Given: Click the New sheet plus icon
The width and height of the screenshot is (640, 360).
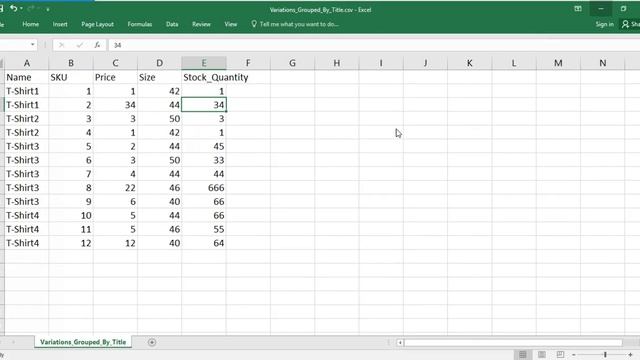Looking at the screenshot, I should 152,342.
